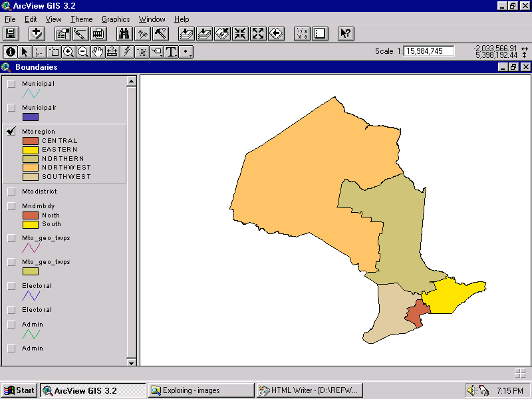The image size is (532, 399).
Task: Open theme attribute table icon
Action: 98,34
